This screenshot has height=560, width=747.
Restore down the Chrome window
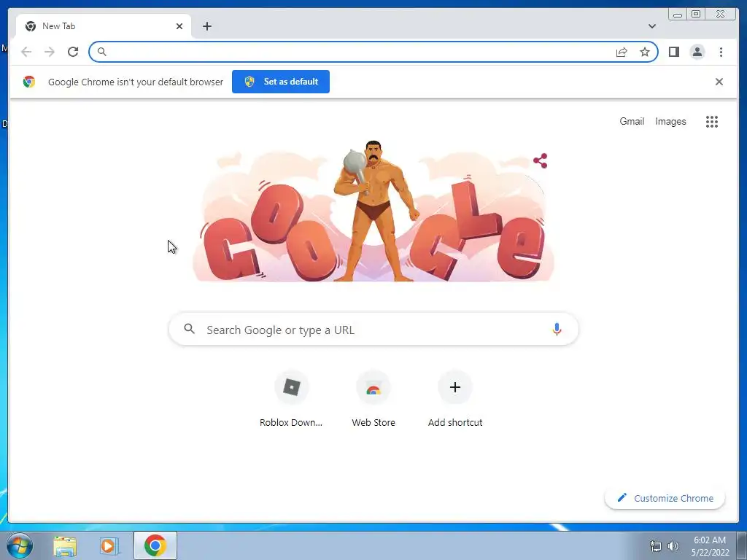[x=695, y=15]
